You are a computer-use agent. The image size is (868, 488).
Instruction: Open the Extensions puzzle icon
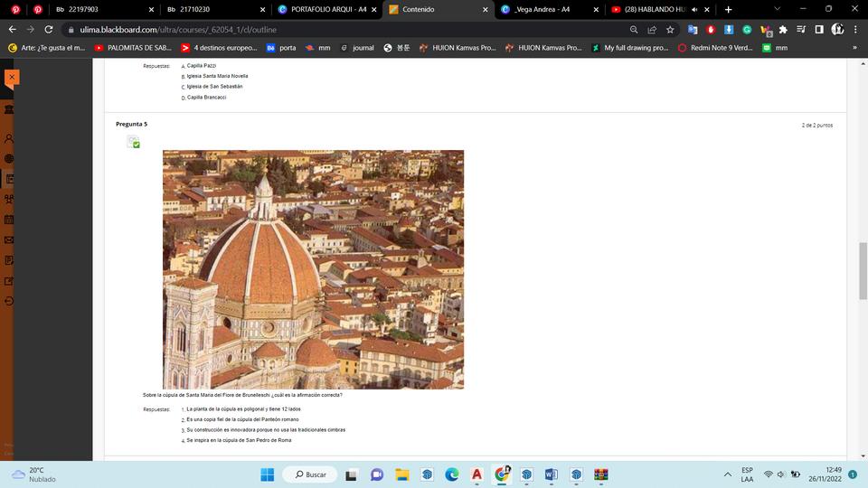[783, 29]
